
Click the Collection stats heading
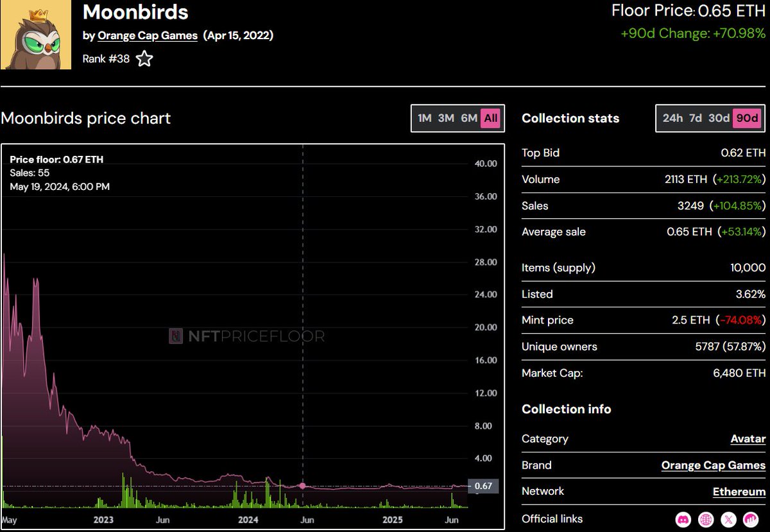pyautogui.click(x=570, y=118)
